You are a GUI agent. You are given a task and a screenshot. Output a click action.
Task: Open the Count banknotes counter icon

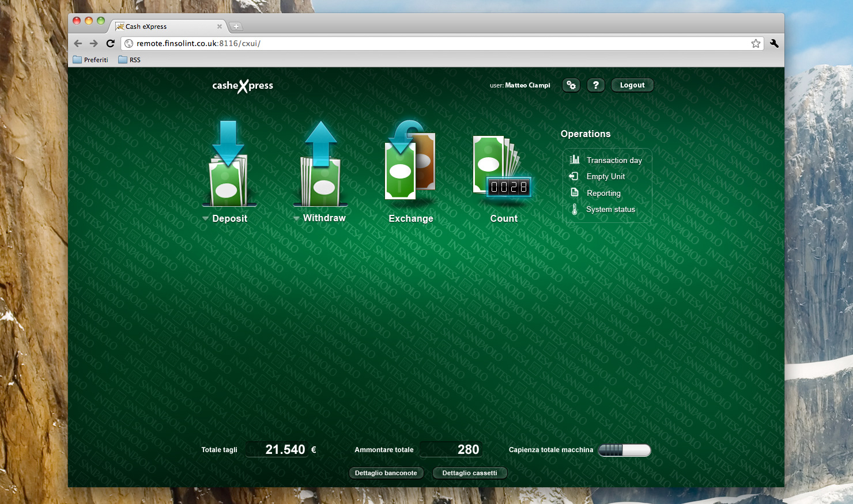point(502,167)
